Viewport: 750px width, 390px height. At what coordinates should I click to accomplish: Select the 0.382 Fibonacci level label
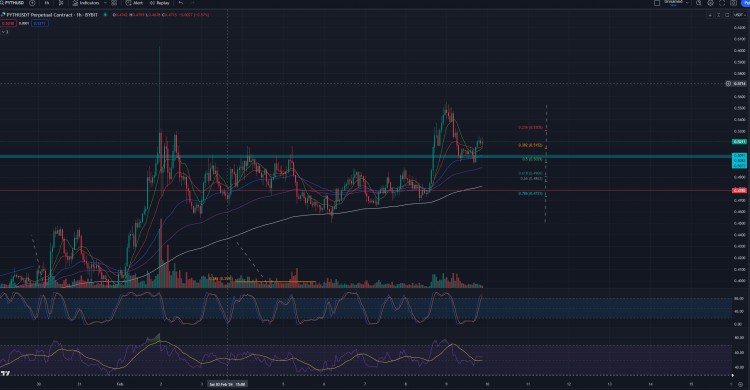pyautogui.click(x=530, y=145)
